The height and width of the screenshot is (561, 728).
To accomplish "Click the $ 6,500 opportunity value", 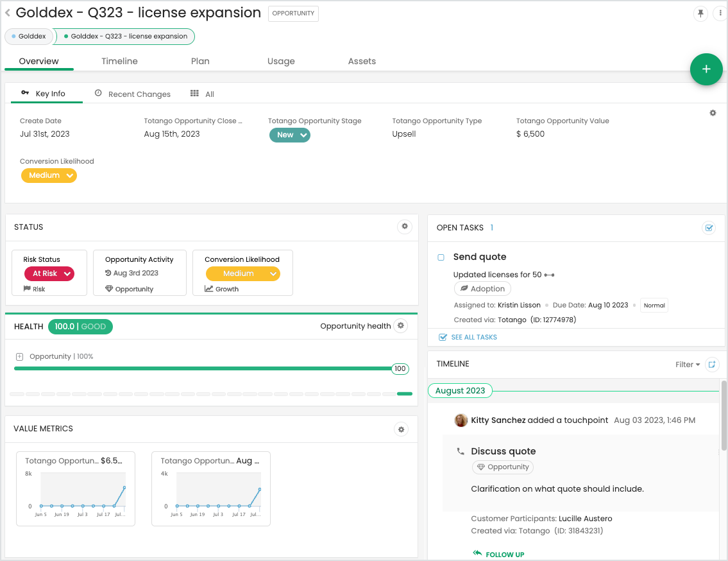I will 530,134.
